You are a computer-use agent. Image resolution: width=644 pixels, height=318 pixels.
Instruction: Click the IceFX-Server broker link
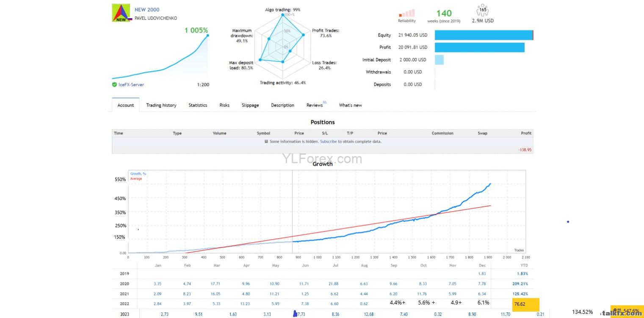click(131, 85)
